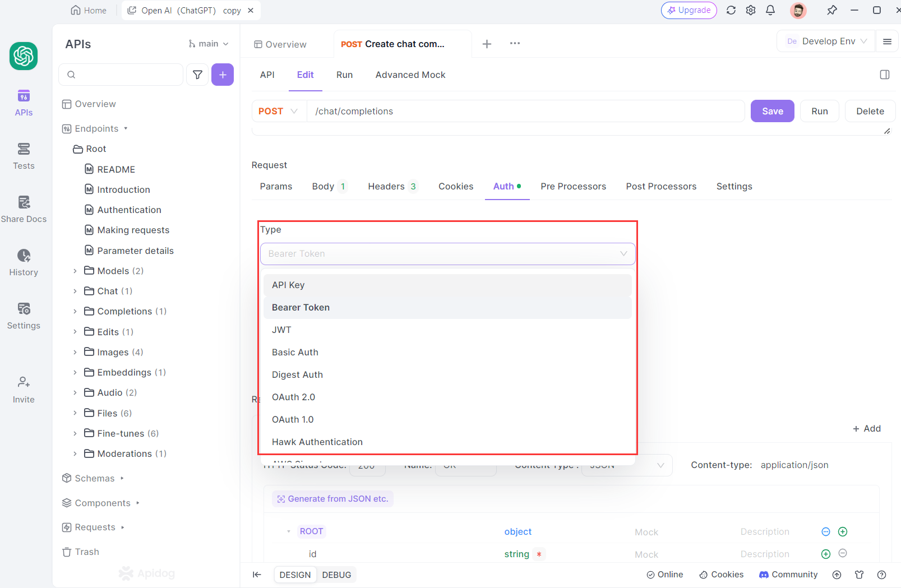901x588 pixels.
Task: Select Hawk Authentication type
Action: point(447,442)
